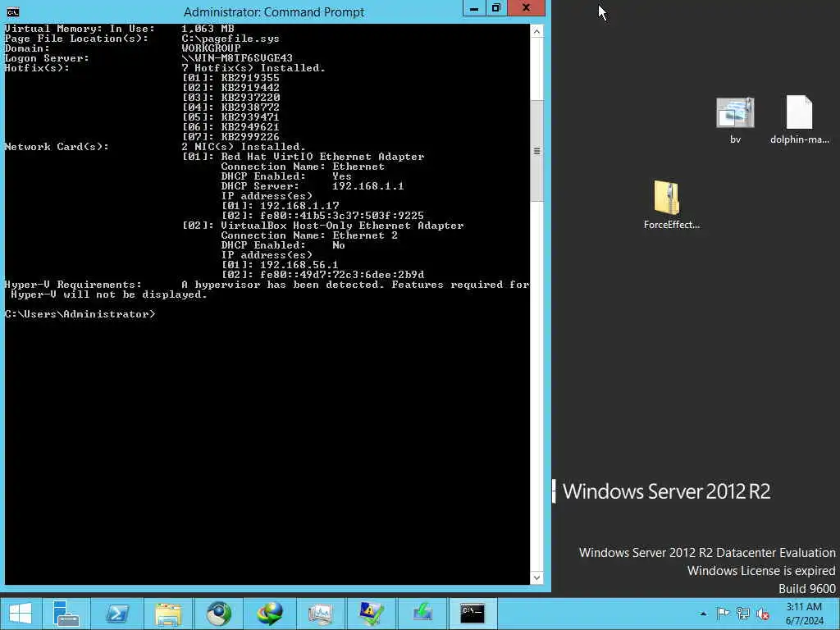This screenshot has width=840, height=630.
Task: Open the Start menu
Action: pyautogui.click(x=21, y=614)
